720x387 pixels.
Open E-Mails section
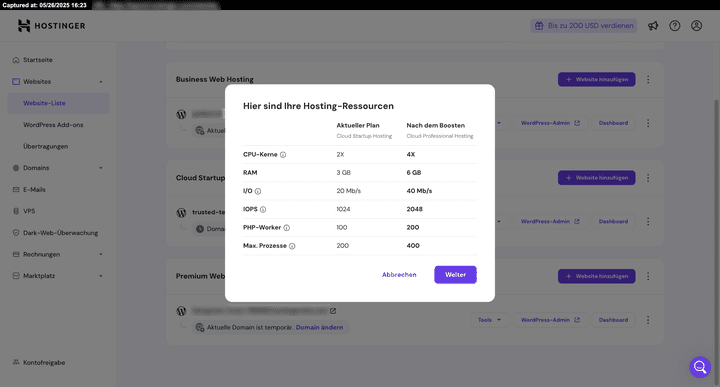(x=34, y=190)
